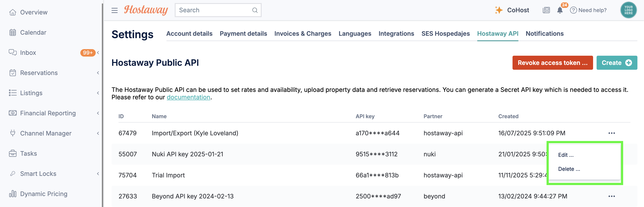Click the Listings list icon

pyautogui.click(x=13, y=93)
